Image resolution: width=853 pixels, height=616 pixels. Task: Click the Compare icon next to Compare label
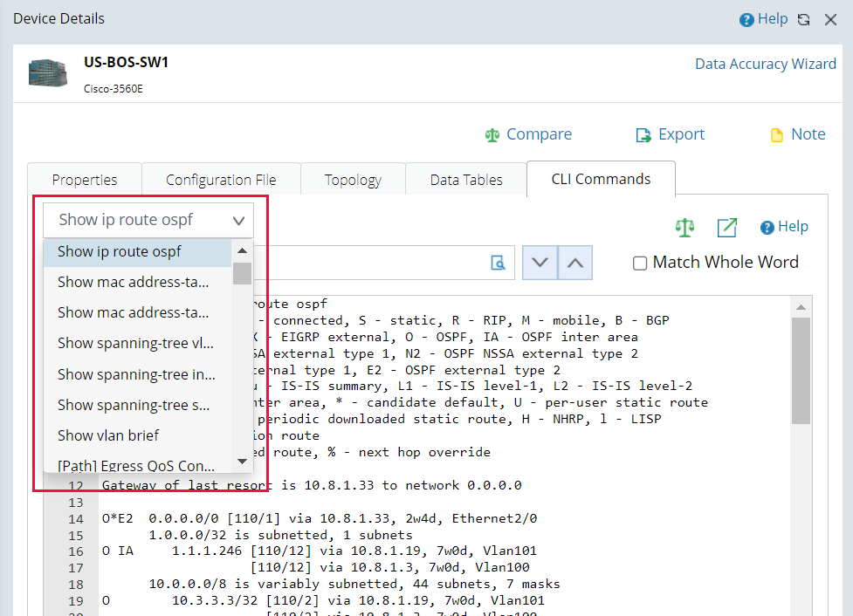tap(494, 134)
